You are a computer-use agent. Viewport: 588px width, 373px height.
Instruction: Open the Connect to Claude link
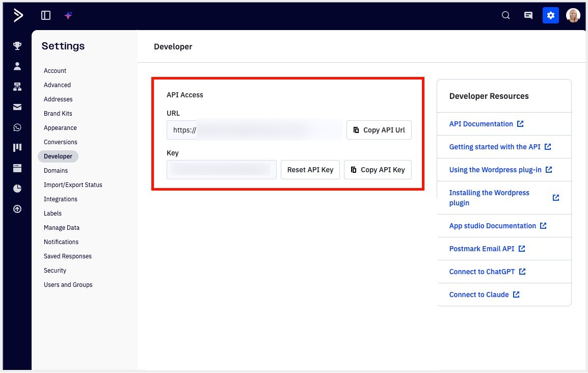coord(479,295)
